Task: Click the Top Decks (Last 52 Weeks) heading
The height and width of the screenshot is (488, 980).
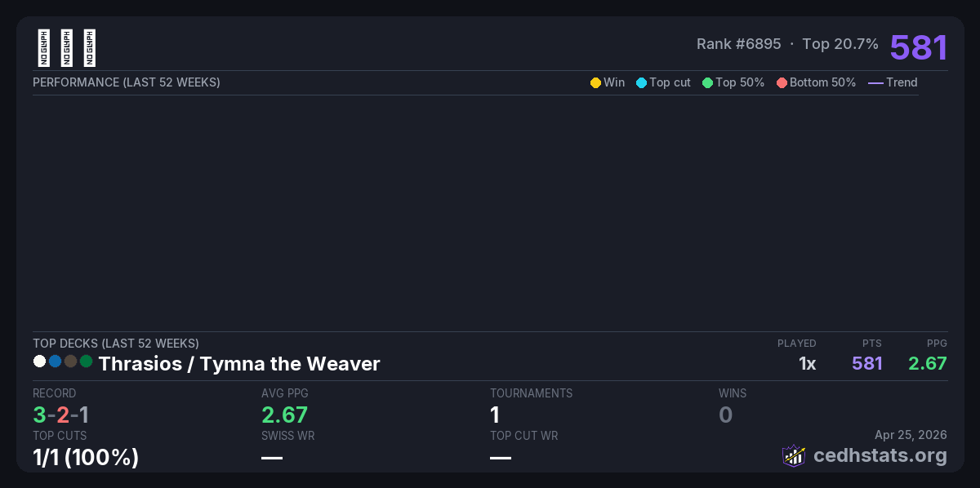Action: pyautogui.click(x=115, y=344)
